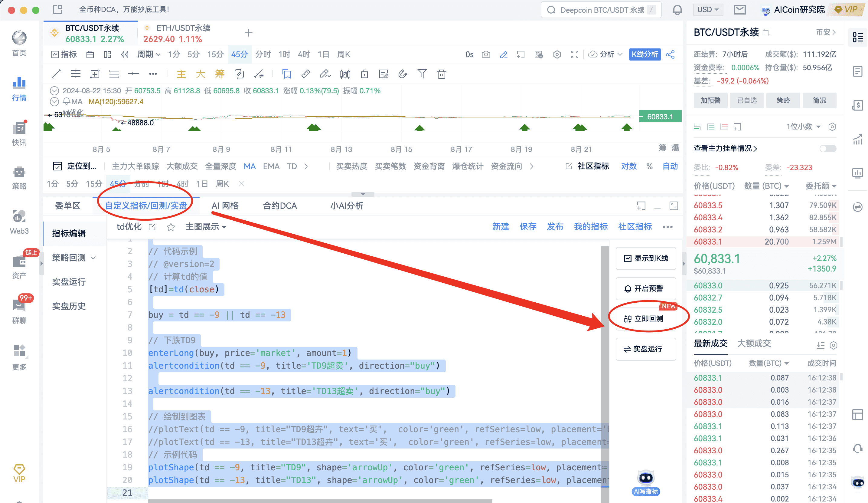
Task: Open the 1位小数 decimal precision dropdown
Action: click(x=803, y=127)
